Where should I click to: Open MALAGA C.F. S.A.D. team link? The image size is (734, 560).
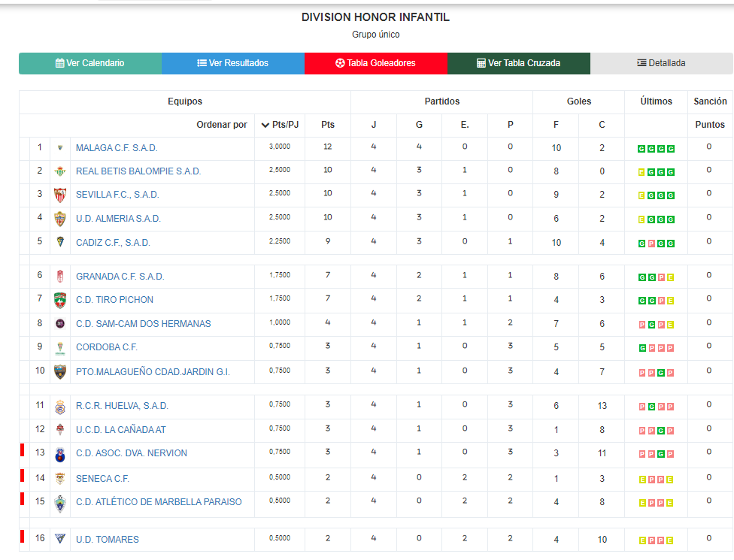(117, 148)
